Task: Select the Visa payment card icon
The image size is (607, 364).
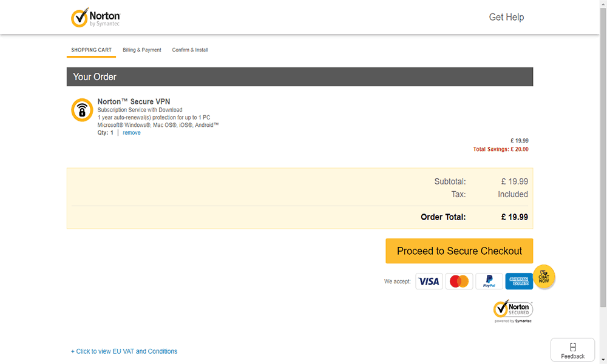Action: pyautogui.click(x=429, y=281)
